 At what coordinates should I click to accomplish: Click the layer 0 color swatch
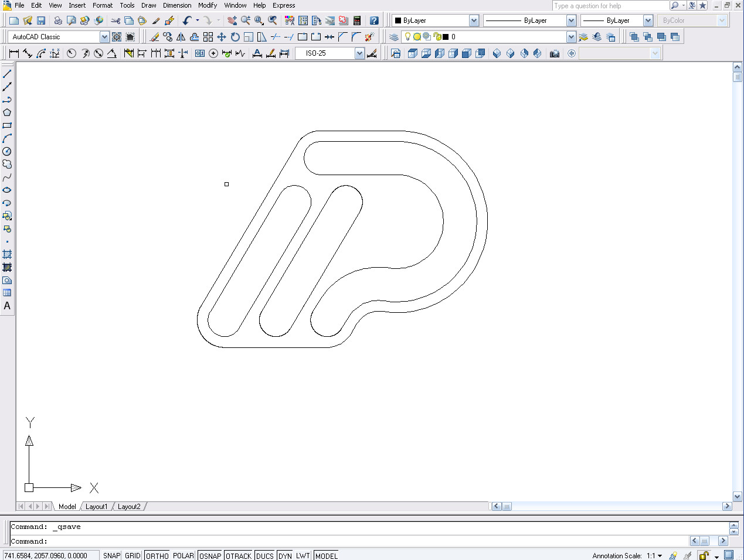(x=446, y=37)
